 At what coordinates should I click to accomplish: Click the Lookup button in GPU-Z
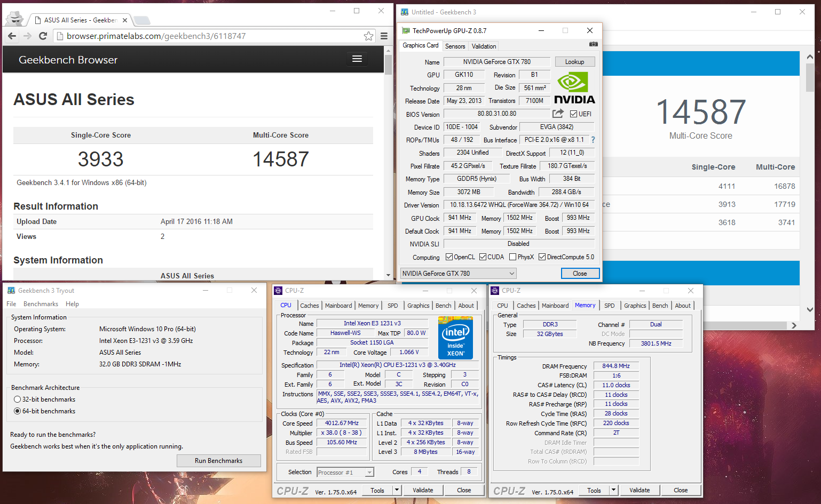pyautogui.click(x=574, y=62)
